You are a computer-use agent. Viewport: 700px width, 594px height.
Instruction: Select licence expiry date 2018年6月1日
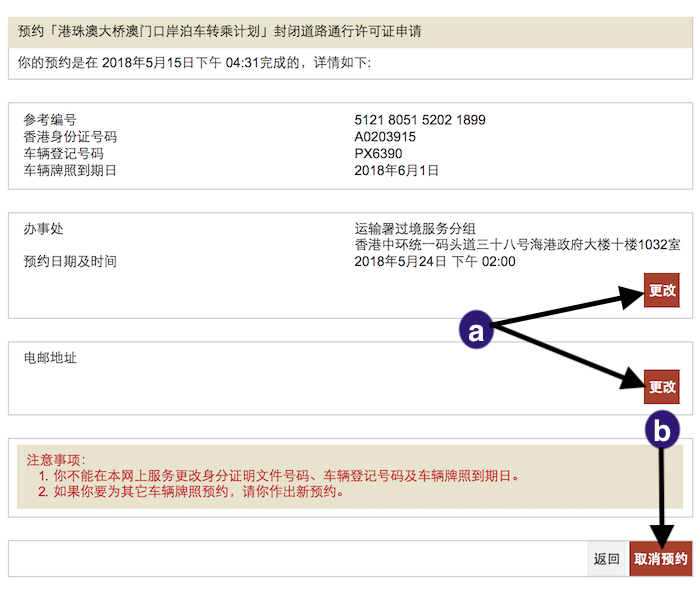coord(396,170)
